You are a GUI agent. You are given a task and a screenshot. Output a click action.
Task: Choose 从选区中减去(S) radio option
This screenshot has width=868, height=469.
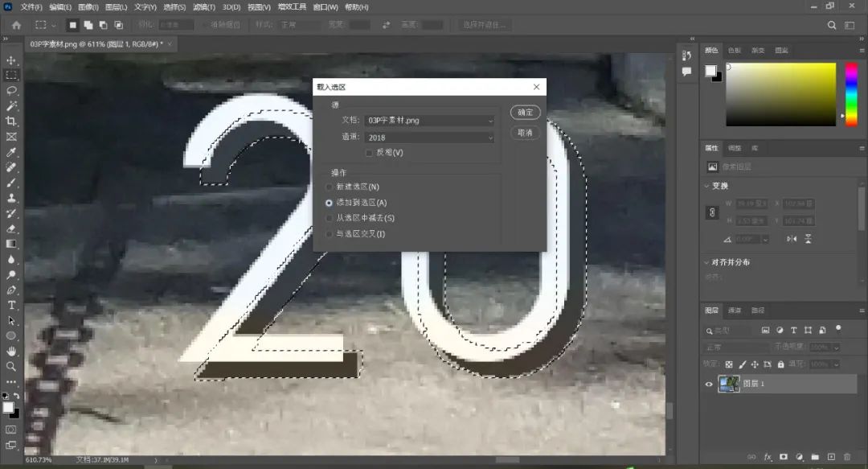click(x=329, y=218)
